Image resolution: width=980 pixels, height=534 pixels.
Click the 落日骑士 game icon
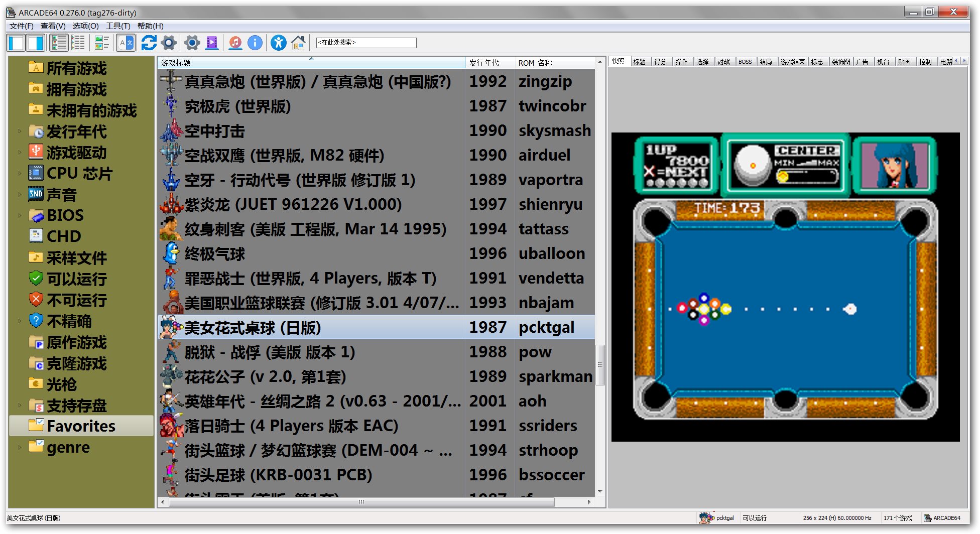point(171,426)
